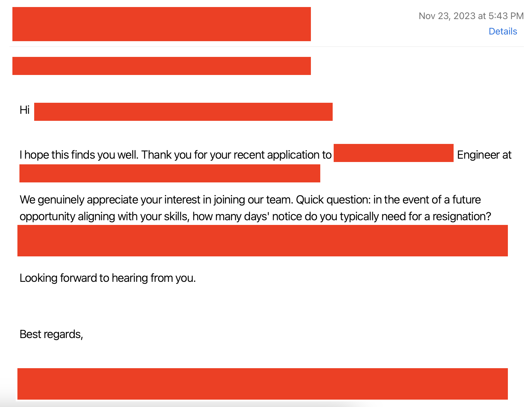Image resolution: width=532 pixels, height=407 pixels.
Task: Click the redacted signature block at the bottom
Action: [x=263, y=384]
